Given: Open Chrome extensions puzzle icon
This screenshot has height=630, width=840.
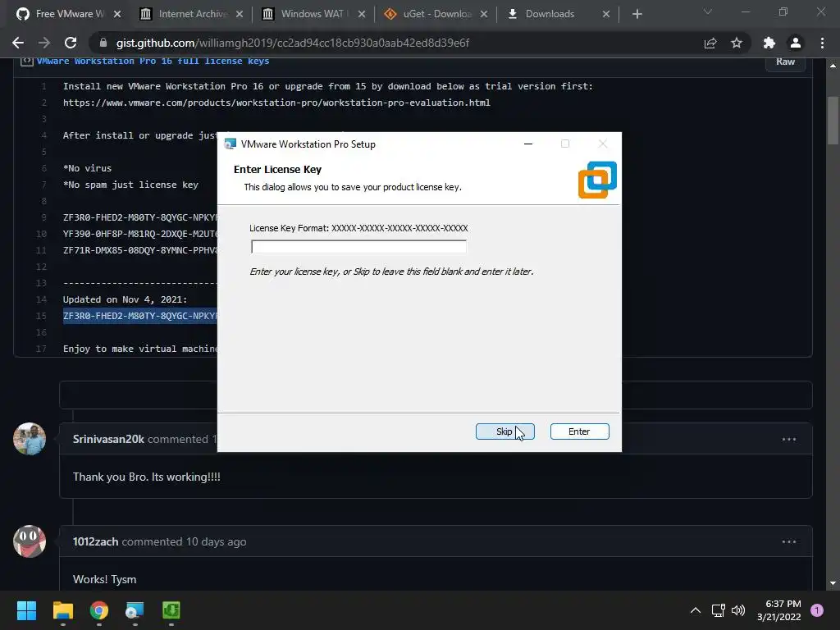Looking at the screenshot, I should pos(769,43).
